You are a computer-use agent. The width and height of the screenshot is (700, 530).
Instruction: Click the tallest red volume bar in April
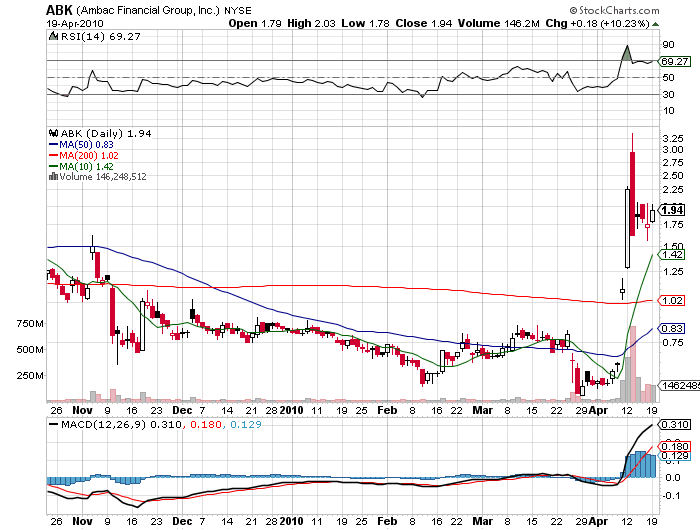click(633, 363)
